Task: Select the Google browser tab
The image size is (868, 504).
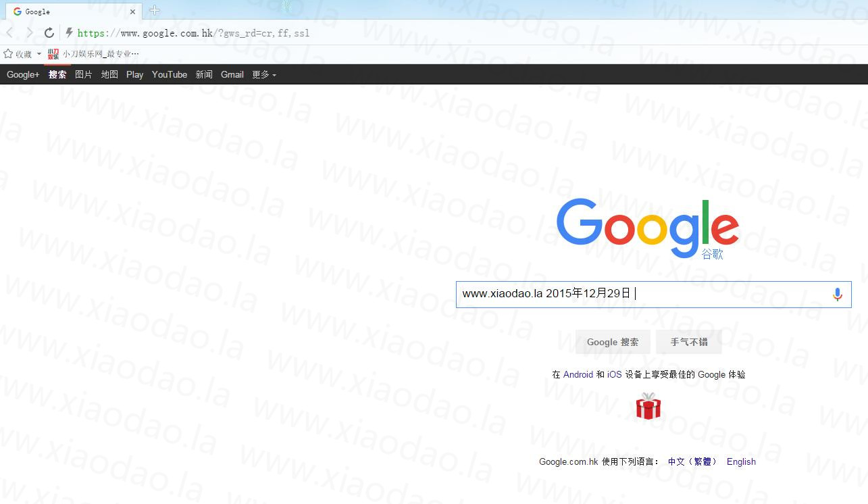Action: click(73, 11)
